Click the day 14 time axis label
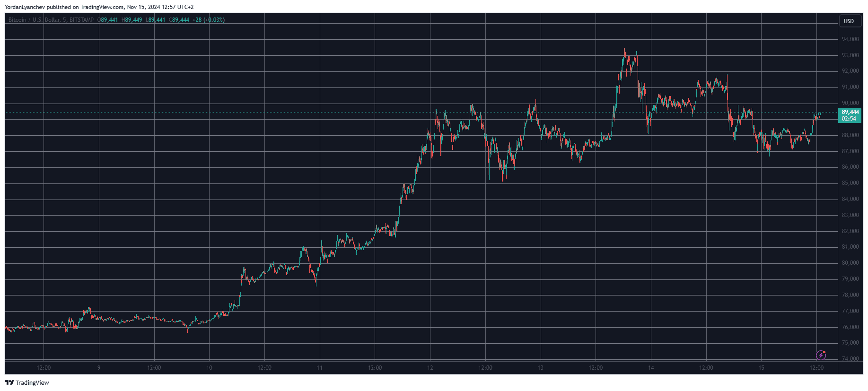Image resolution: width=868 pixels, height=391 pixels. pyautogui.click(x=651, y=368)
